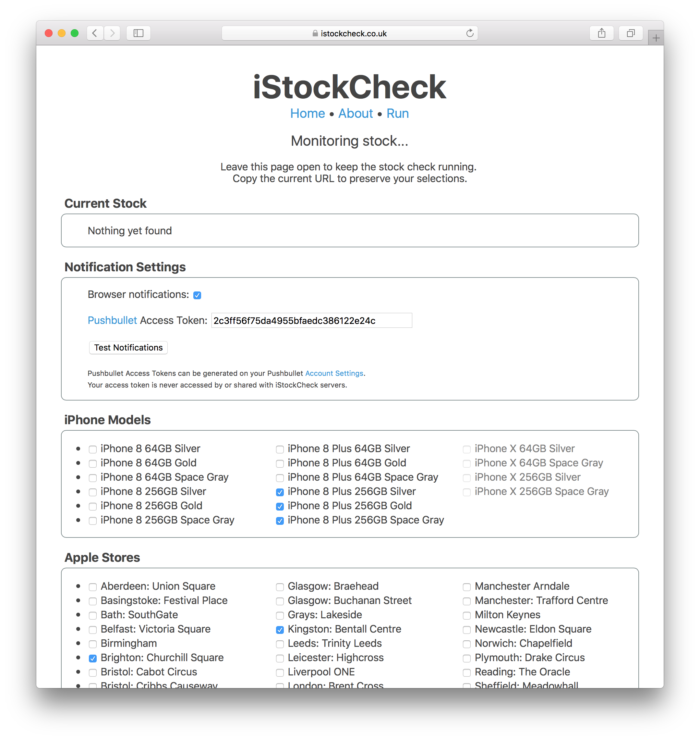Click the Pushbullet Access Token field
Image resolution: width=700 pixels, height=740 pixels.
click(312, 320)
